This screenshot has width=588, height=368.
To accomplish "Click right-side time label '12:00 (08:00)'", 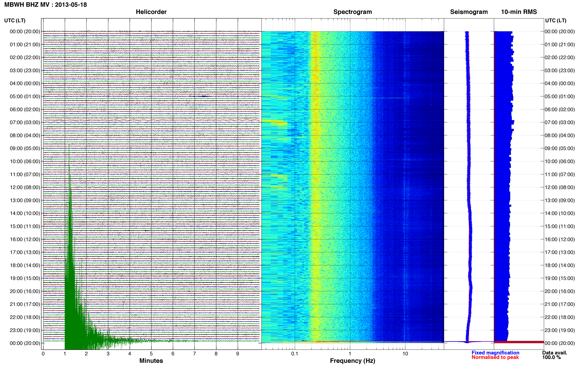I will click(560, 187).
